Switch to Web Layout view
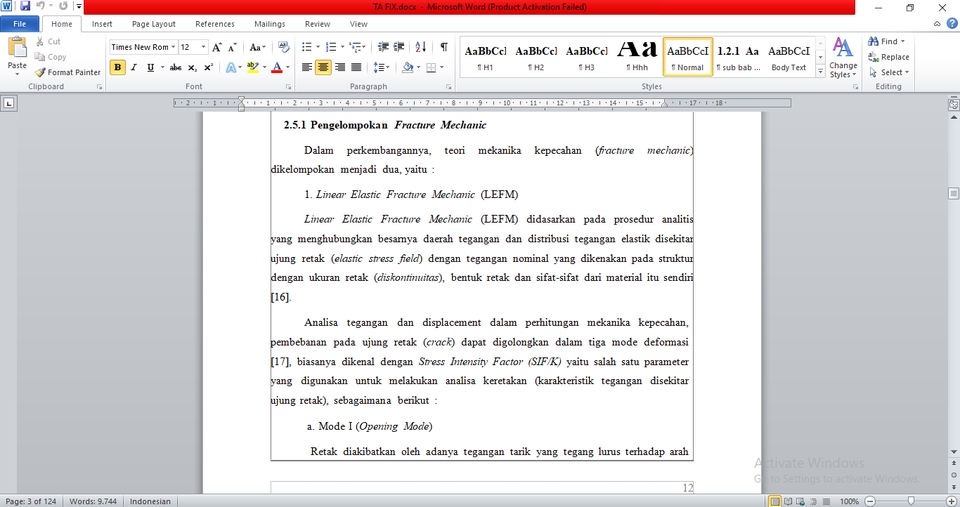Screen dimensions: 960x507 coord(800,501)
